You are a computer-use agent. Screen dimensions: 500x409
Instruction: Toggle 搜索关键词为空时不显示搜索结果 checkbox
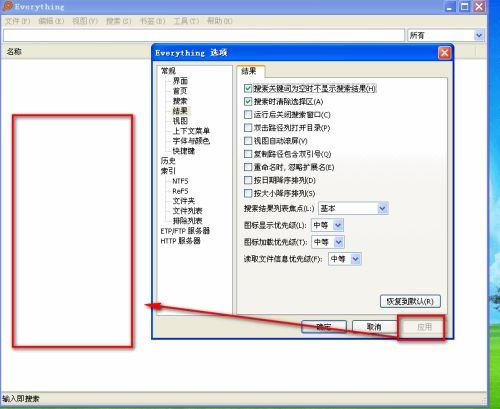click(x=248, y=88)
